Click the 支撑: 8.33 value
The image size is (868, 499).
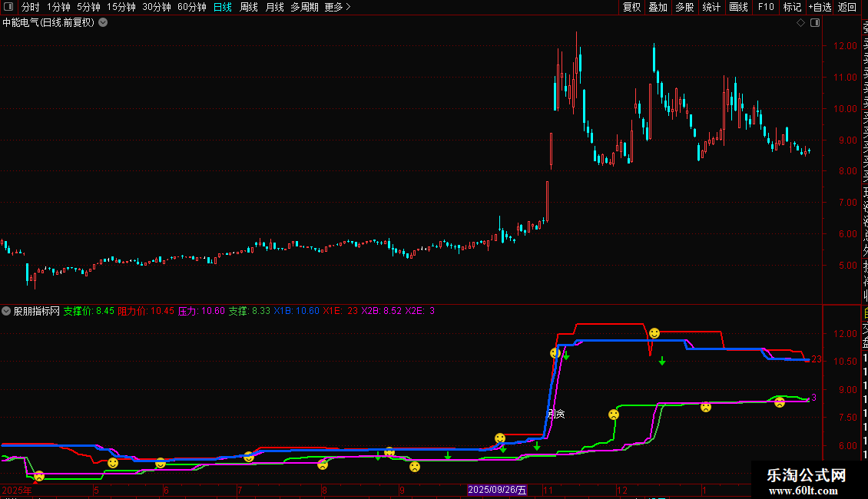click(250, 311)
